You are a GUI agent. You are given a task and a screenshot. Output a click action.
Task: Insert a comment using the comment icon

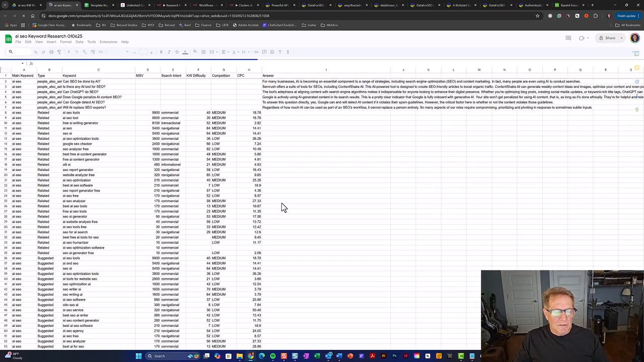264,52
